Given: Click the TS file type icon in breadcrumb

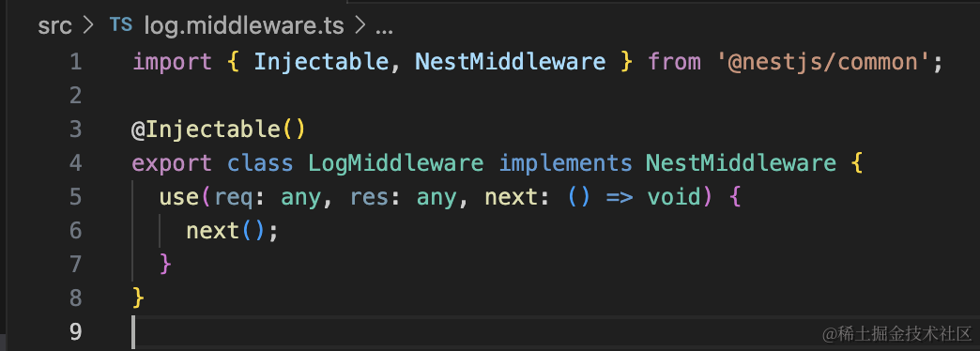Looking at the screenshot, I should click(121, 25).
